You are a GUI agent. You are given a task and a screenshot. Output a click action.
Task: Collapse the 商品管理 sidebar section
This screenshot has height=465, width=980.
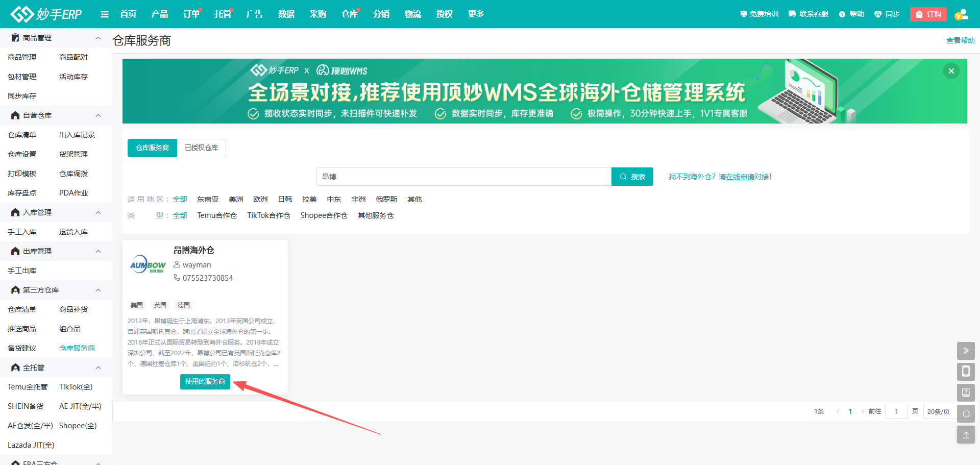click(99, 38)
